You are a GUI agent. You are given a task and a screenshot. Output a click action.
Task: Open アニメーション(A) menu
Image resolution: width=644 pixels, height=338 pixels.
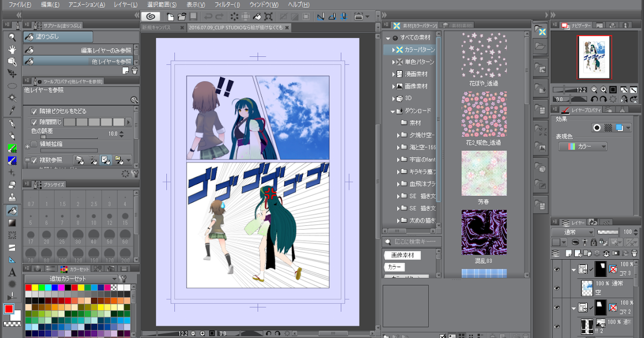[87, 4]
